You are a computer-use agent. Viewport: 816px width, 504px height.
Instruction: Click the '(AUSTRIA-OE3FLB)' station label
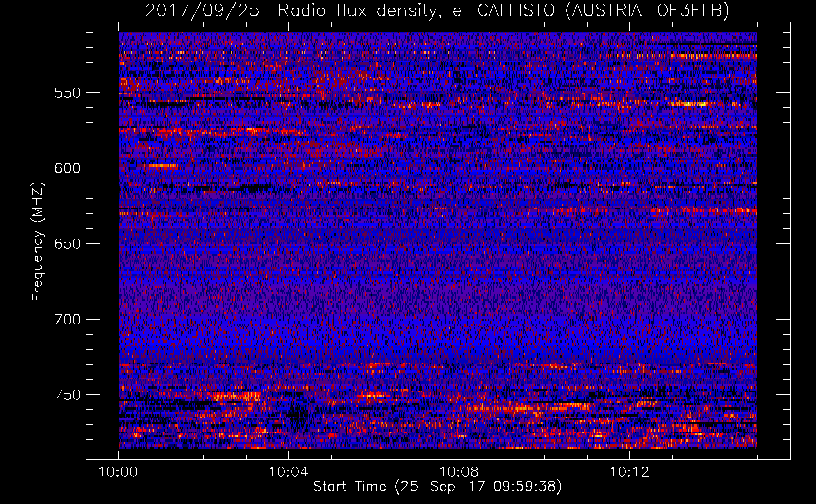pyautogui.click(x=648, y=10)
